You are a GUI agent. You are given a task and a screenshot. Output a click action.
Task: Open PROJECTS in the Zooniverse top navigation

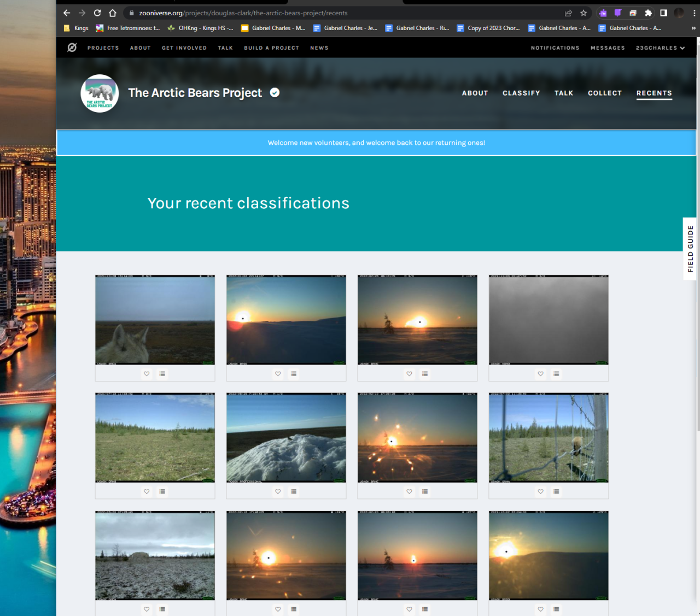coord(103,48)
